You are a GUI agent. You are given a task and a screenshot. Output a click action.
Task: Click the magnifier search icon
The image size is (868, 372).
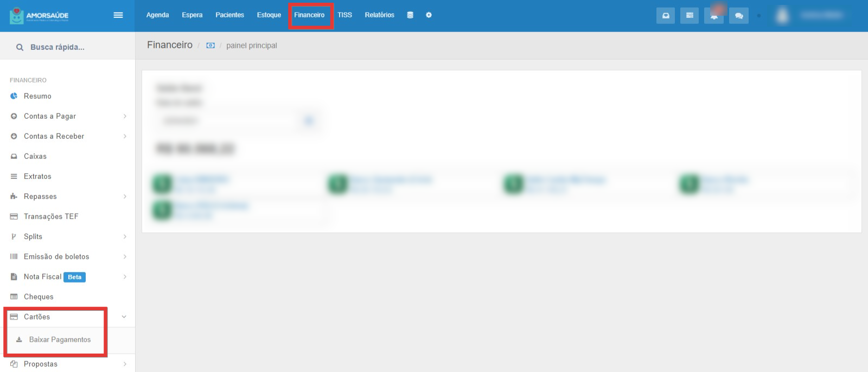coord(20,47)
